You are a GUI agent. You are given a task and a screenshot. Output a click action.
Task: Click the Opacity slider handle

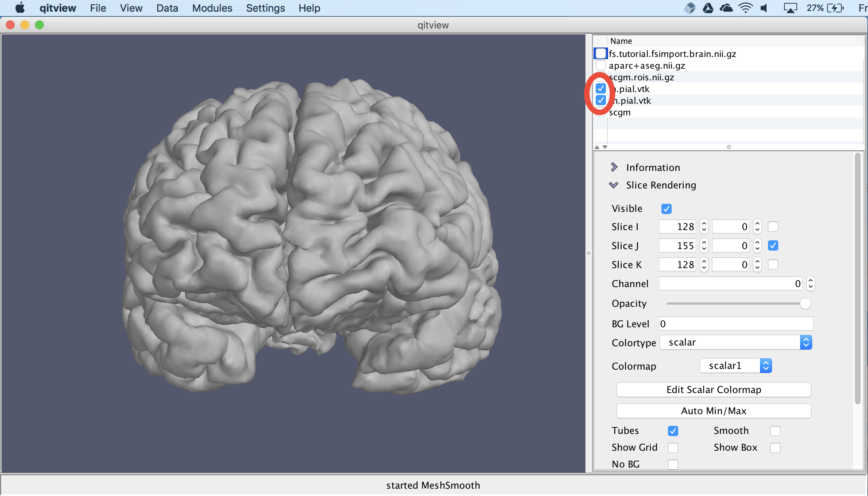pyautogui.click(x=805, y=304)
